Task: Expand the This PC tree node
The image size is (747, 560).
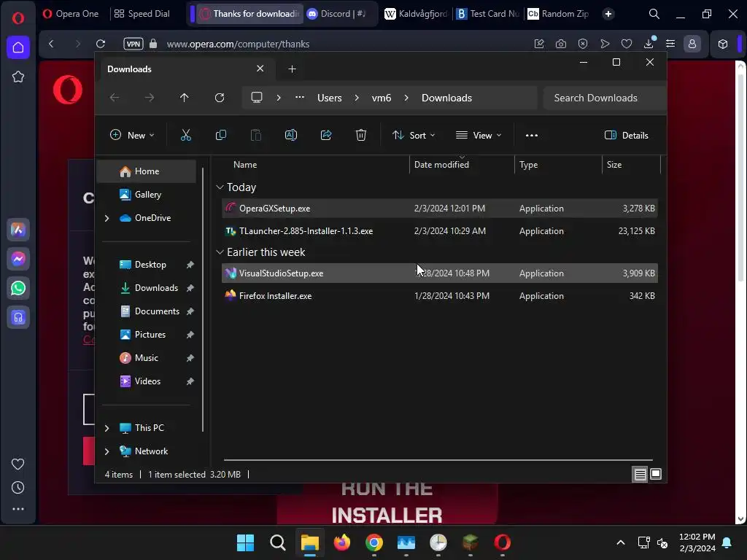Action: tap(107, 428)
